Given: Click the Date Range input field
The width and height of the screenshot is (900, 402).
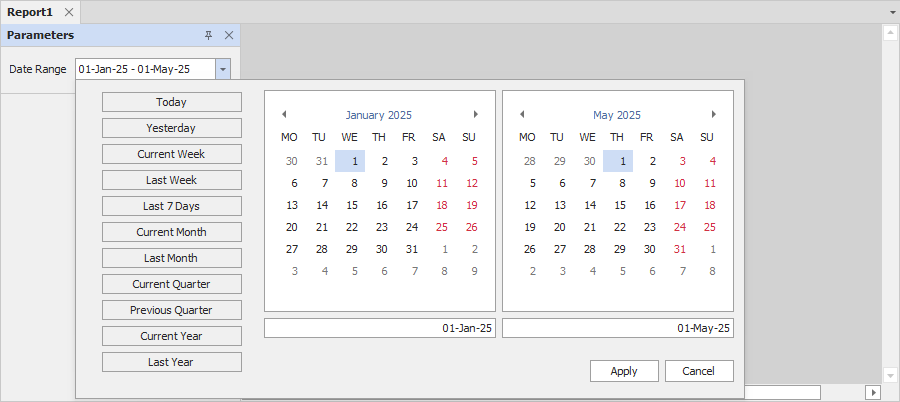Looking at the screenshot, I should pos(146,69).
